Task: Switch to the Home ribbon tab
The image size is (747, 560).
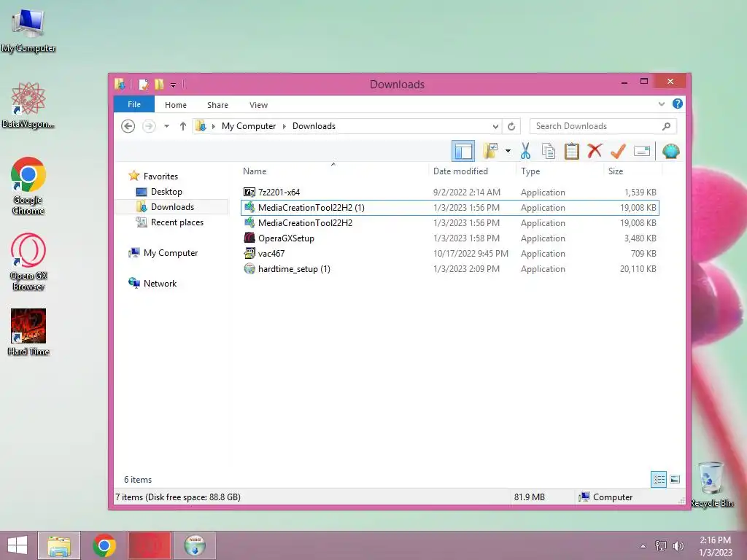Action: [176, 105]
